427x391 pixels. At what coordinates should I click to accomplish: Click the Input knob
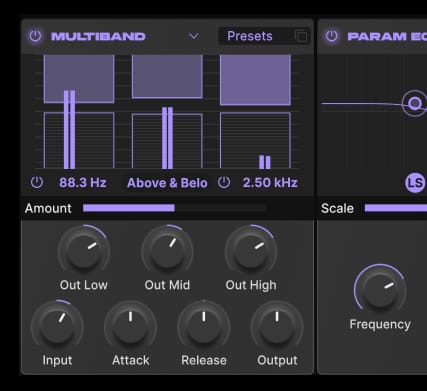pyautogui.click(x=57, y=326)
